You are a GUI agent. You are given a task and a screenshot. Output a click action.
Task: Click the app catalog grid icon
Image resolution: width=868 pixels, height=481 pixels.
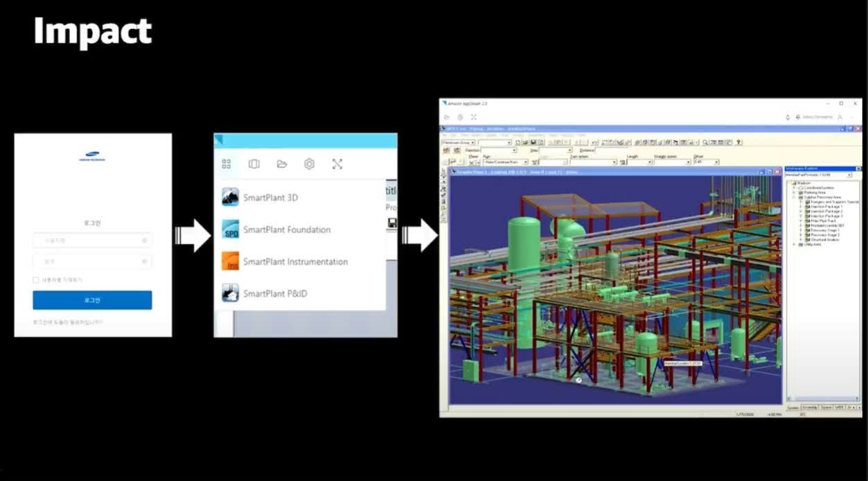(226, 164)
